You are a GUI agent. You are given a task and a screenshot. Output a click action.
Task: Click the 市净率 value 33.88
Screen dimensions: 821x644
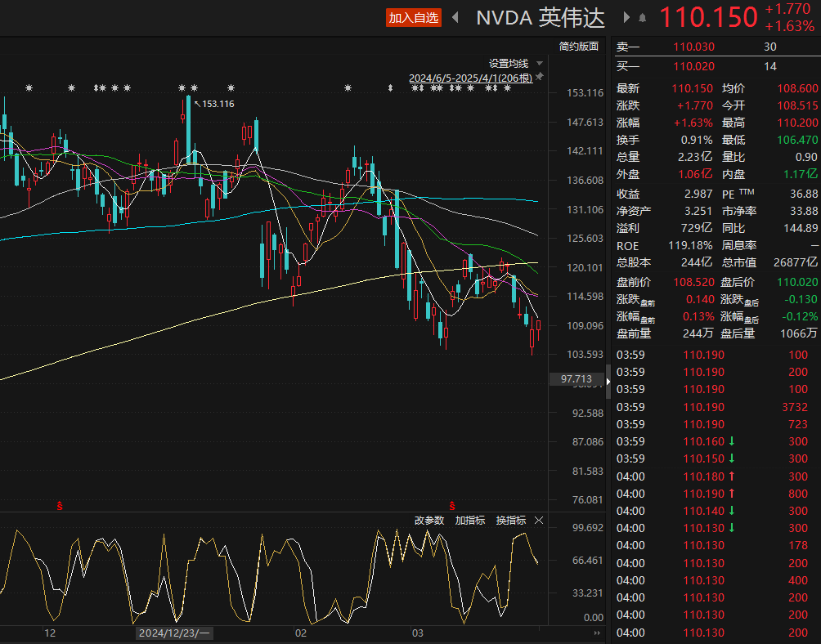(804, 211)
